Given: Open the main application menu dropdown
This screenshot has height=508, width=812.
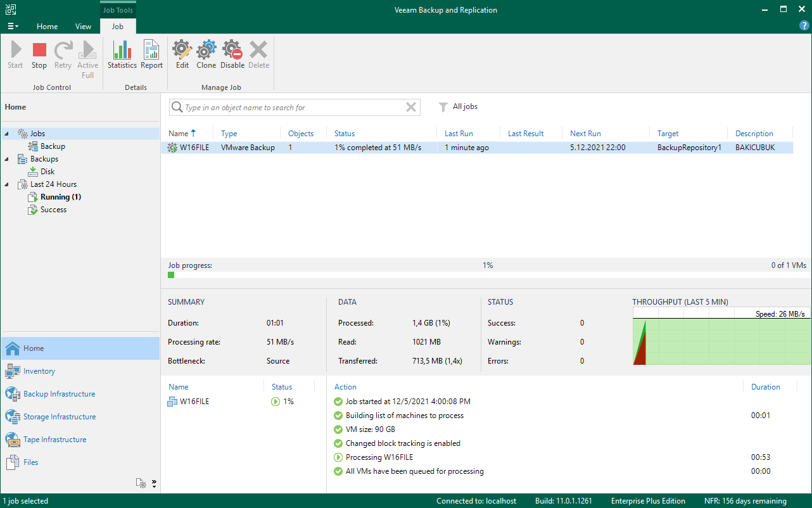Looking at the screenshot, I should [x=13, y=27].
